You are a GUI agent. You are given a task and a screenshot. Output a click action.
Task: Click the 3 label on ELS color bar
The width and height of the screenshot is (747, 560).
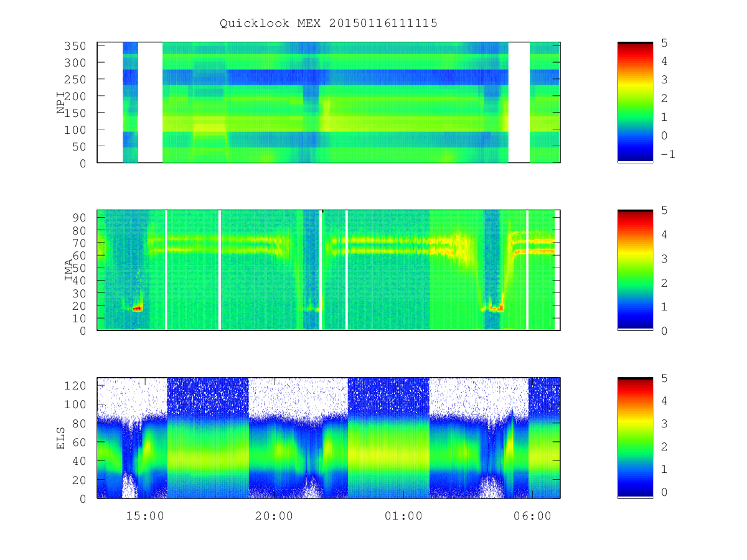[x=664, y=423]
